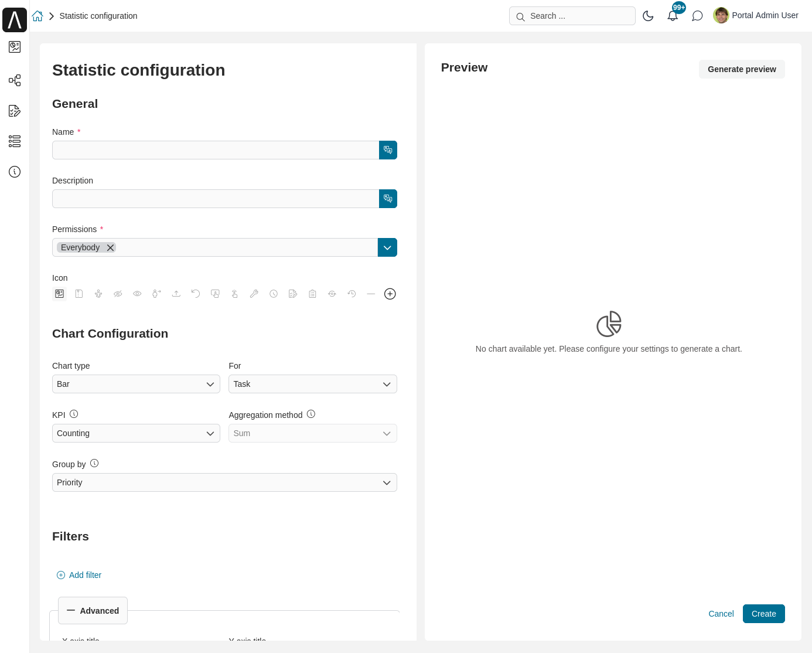Open the tasks view in the left sidebar
The image size is (812, 653).
15,111
